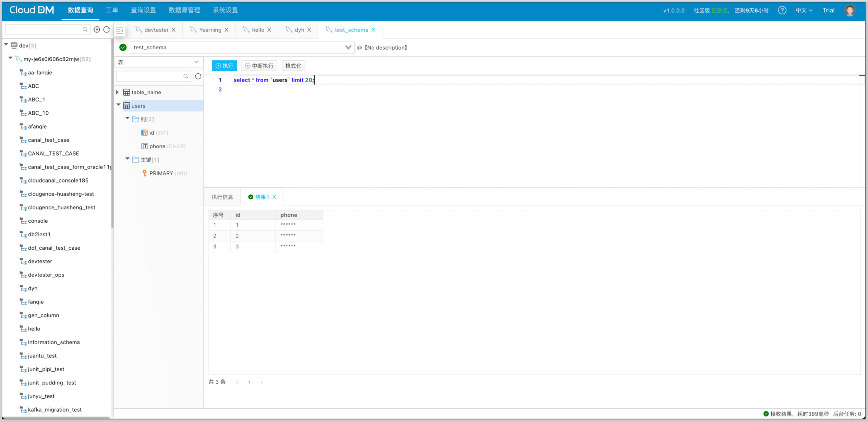This screenshot has height=422, width=868.
Task: Open the 数据源管理 menu
Action: [x=184, y=10]
